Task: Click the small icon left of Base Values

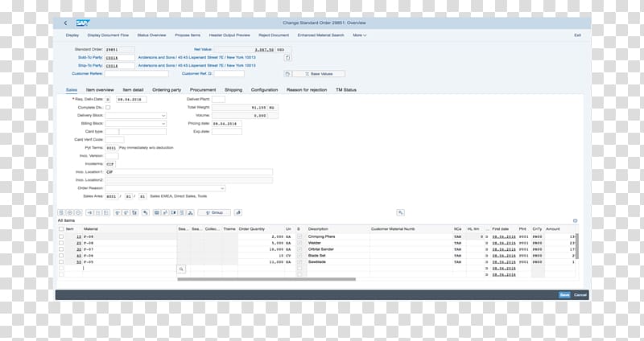Action: [x=287, y=74]
